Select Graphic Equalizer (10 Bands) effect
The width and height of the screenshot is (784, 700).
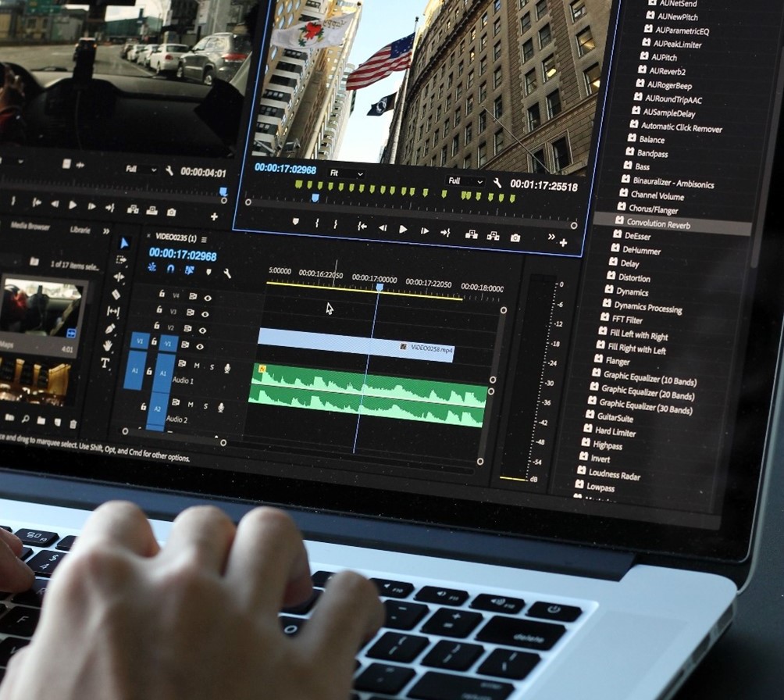(x=650, y=378)
